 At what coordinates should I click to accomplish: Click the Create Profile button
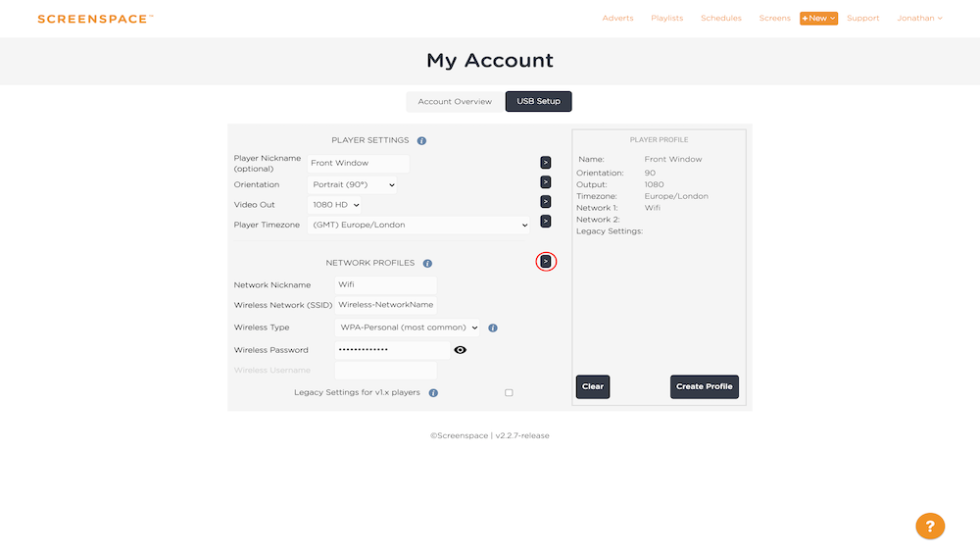coord(705,386)
